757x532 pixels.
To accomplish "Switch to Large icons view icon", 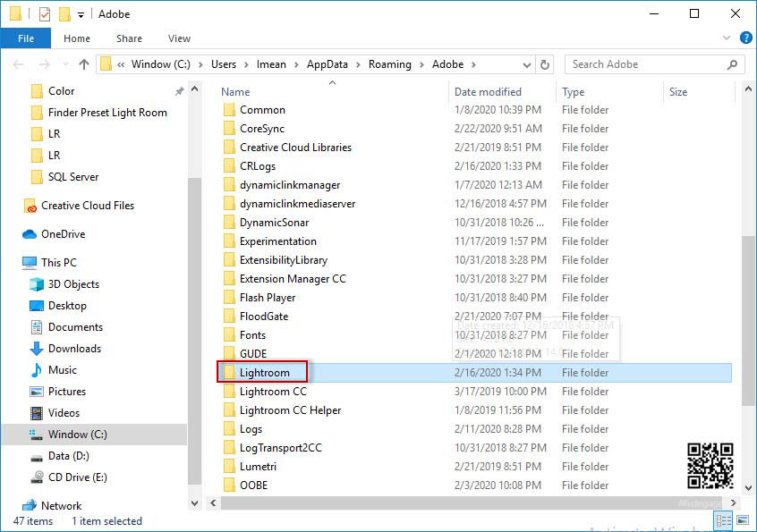I will click(743, 521).
